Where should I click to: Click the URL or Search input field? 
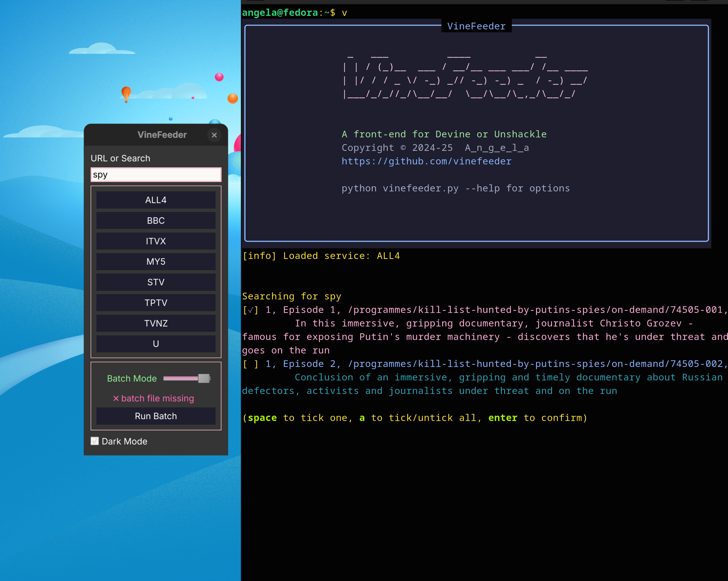pos(156,175)
